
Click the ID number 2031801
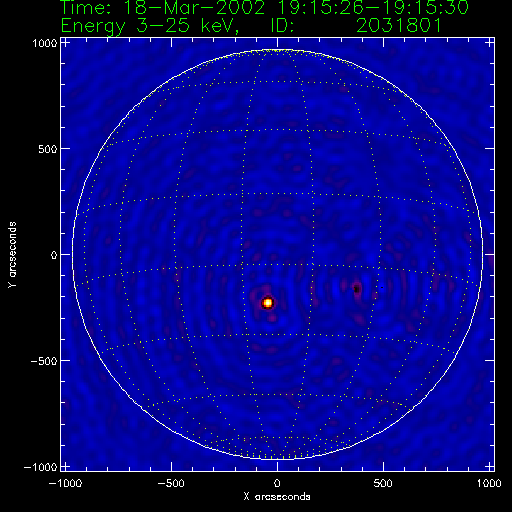click(x=399, y=25)
